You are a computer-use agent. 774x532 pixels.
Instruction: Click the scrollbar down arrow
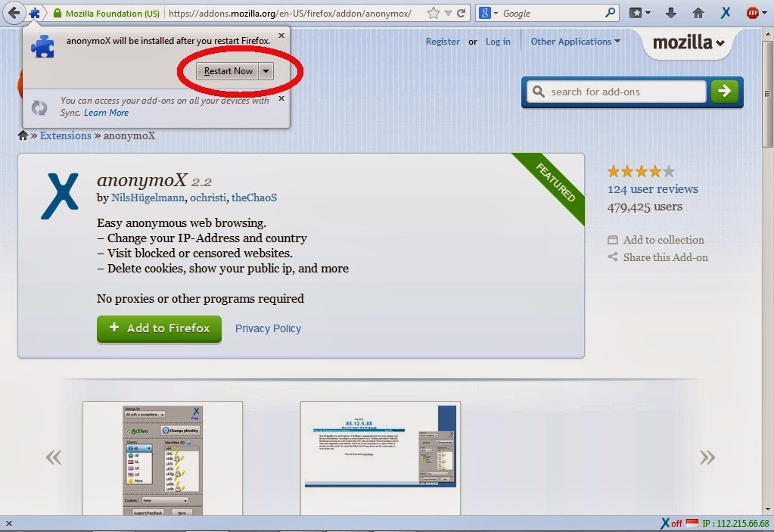click(768, 510)
